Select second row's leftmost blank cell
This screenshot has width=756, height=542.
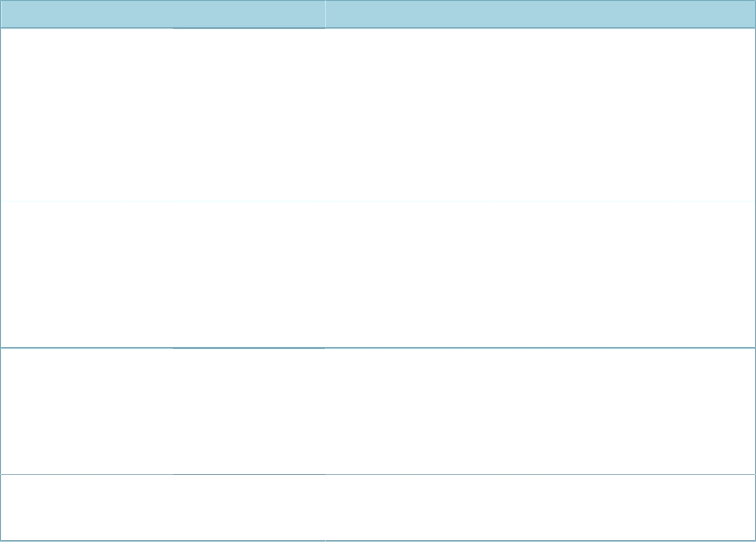coord(87,275)
